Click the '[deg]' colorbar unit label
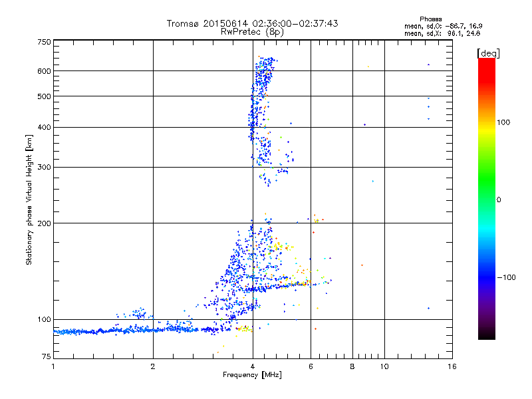The height and width of the screenshot is (399, 532). pyautogui.click(x=488, y=53)
